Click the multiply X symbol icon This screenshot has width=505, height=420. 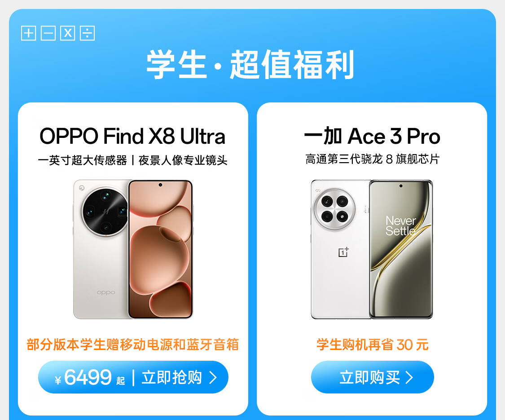coord(68,33)
